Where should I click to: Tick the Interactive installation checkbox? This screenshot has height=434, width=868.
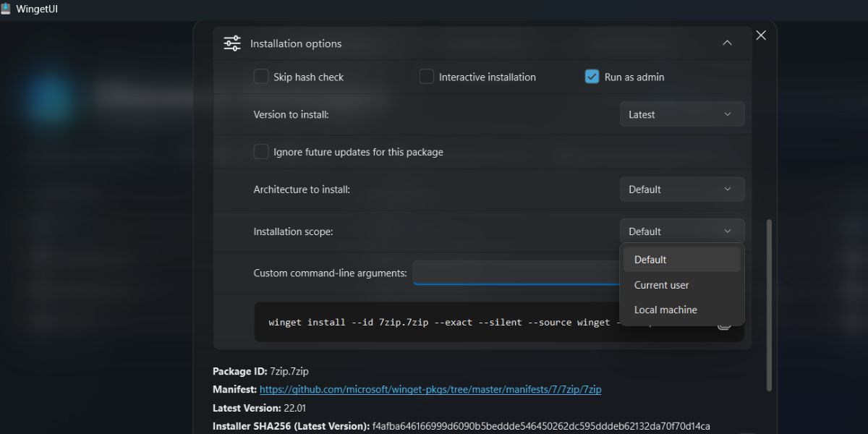[427, 77]
